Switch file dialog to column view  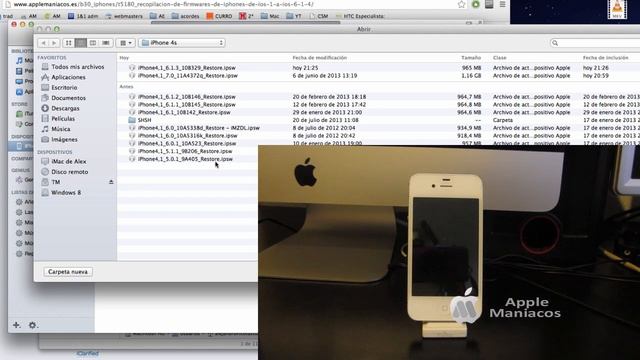tap(93, 43)
